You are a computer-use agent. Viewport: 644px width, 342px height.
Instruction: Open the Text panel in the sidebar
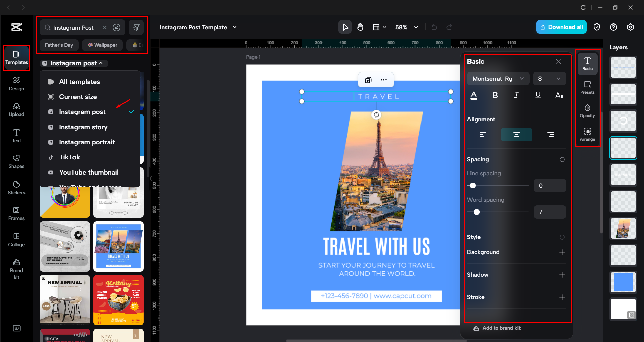16,136
